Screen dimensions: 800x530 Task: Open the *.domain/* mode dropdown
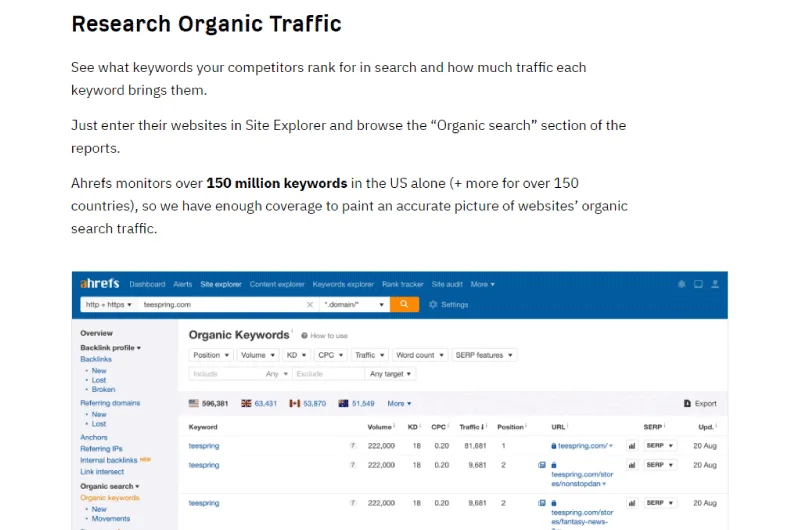point(354,305)
